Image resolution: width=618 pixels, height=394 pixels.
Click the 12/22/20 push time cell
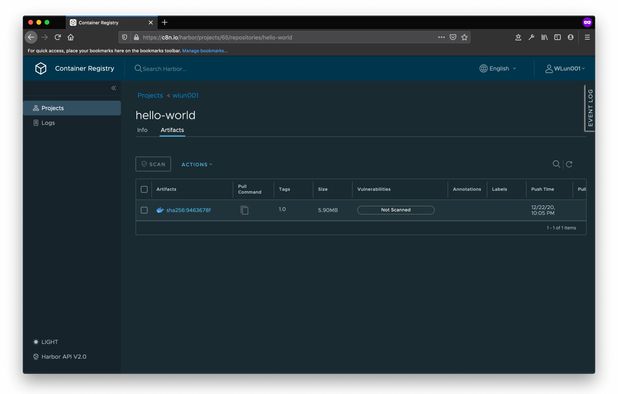pos(543,210)
